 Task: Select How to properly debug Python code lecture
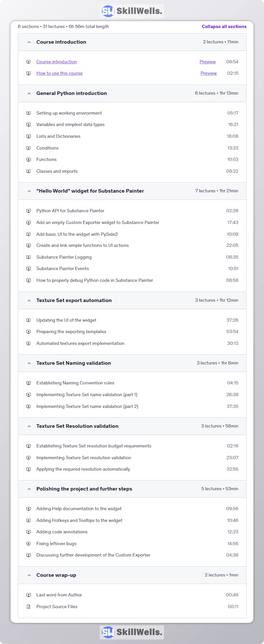click(95, 280)
